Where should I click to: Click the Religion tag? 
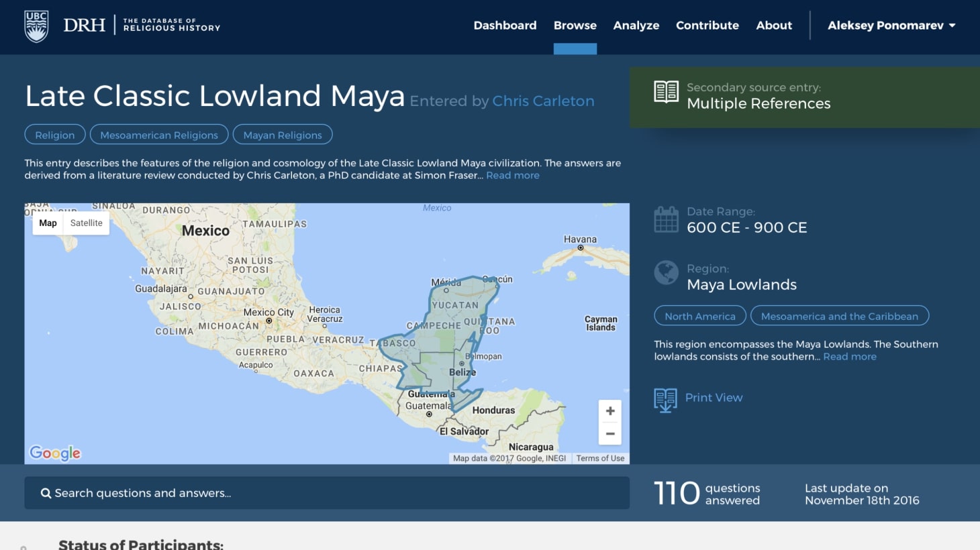55,135
